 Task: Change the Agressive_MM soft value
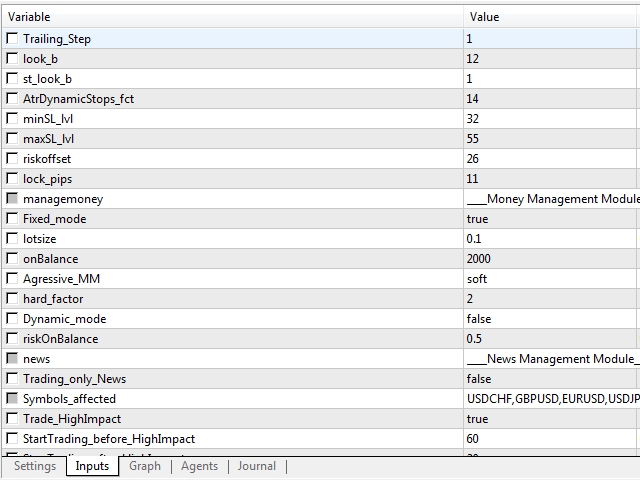click(550, 279)
